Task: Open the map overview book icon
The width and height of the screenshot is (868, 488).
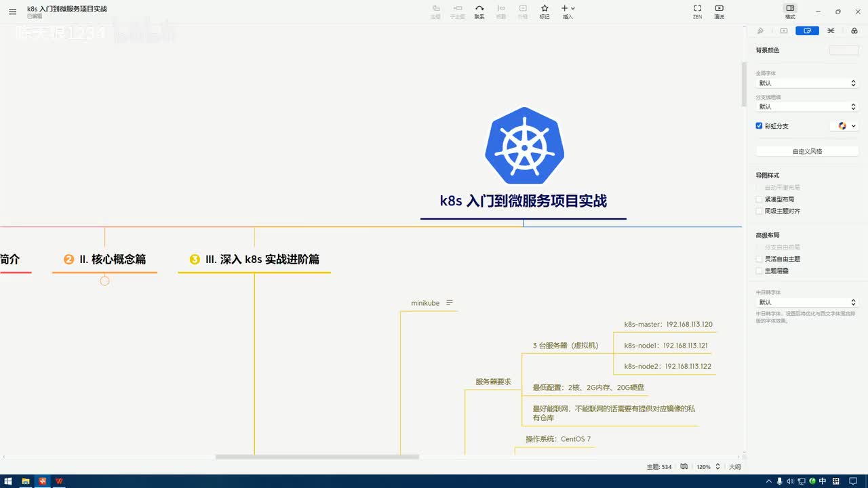Action: [x=684, y=467]
